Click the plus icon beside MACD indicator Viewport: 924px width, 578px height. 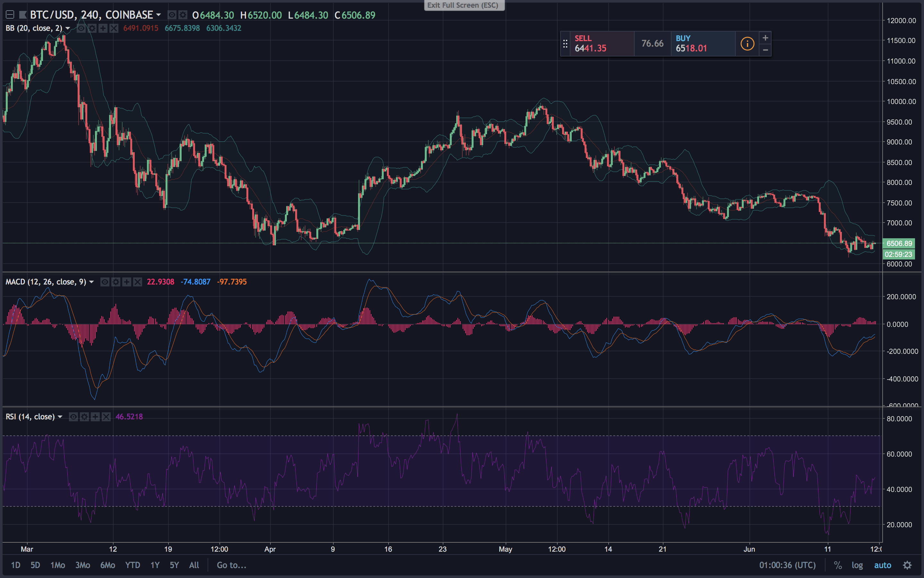126,282
